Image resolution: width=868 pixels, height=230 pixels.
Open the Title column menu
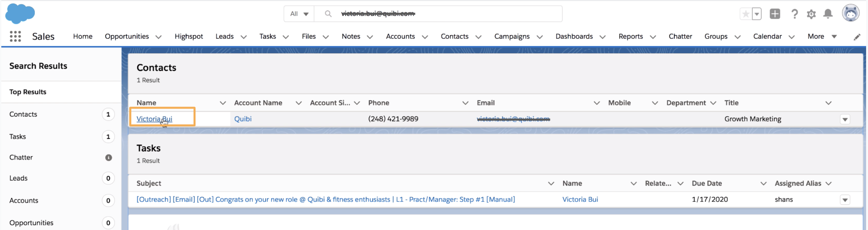coord(829,103)
